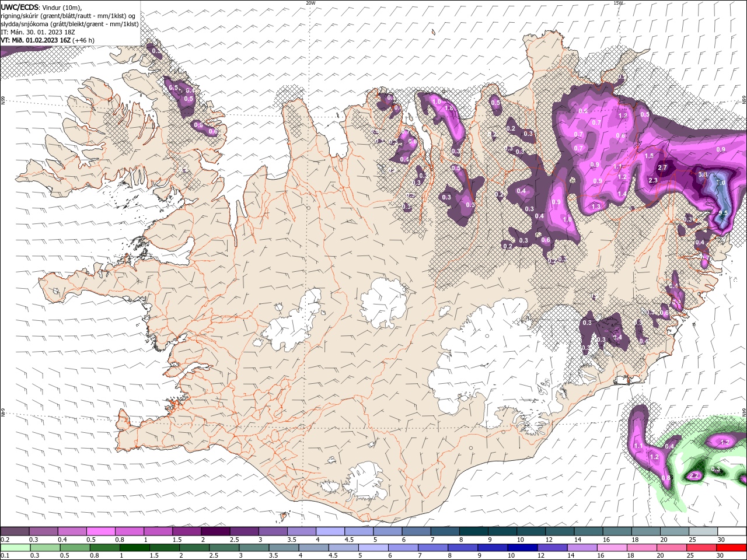The image size is (747, 560).
Task: Select the 18 pink swatch in lower legend row
Action: pos(642,548)
